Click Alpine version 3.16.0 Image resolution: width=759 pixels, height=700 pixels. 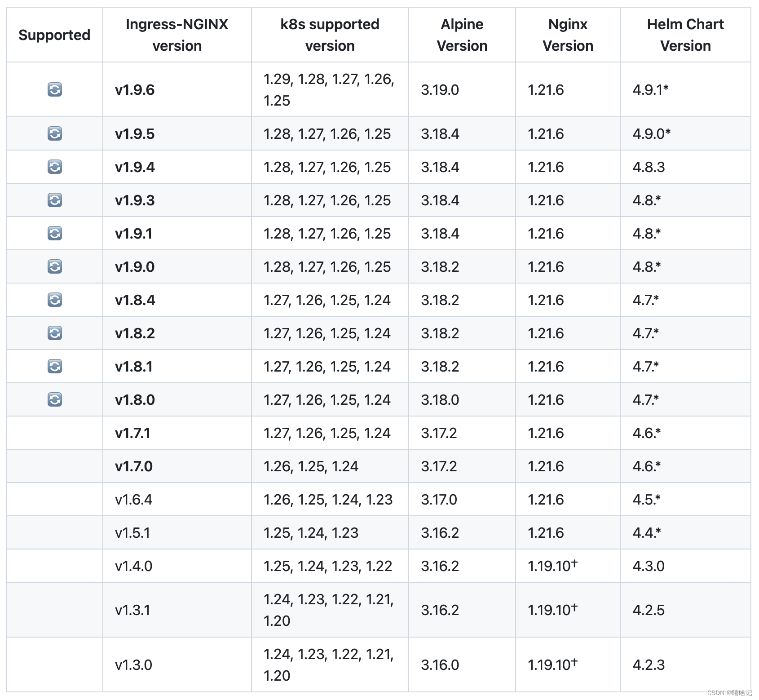pos(440,665)
